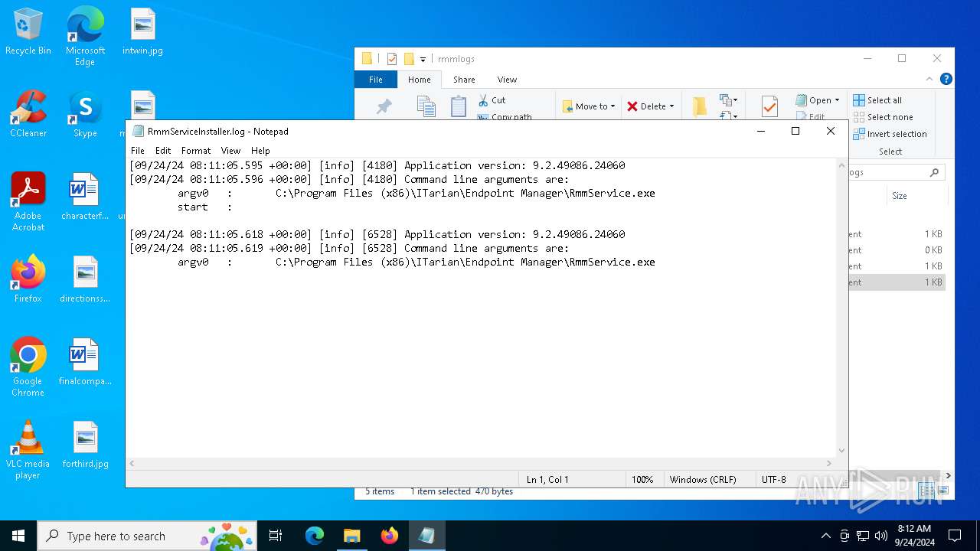Open the Notepad File menu
Image resolution: width=980 pixels, height=551 pixels.
tap(138, 151)
